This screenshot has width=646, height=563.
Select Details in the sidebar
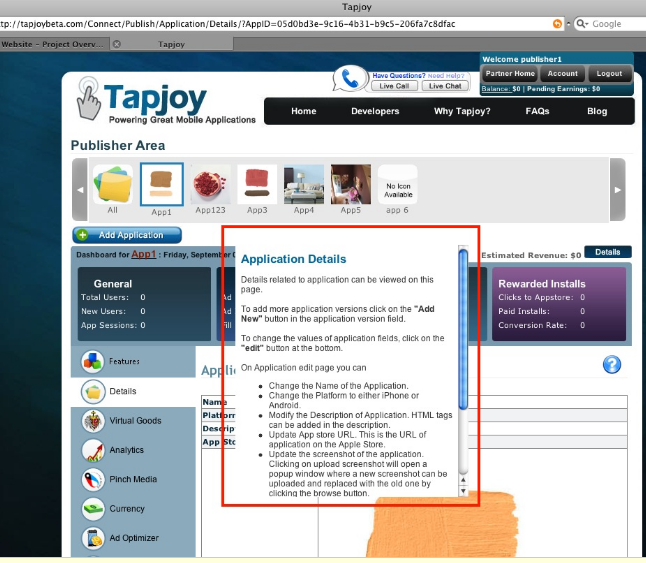133,391
